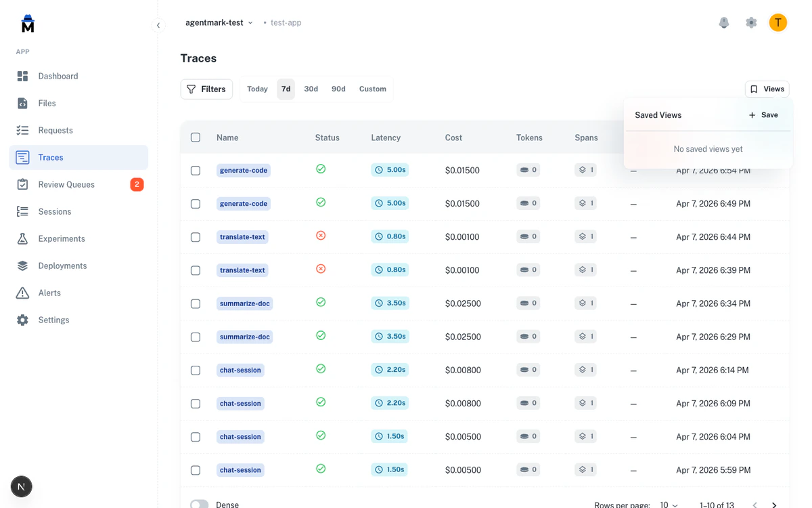
Task: Open the first summarize-doc trace link
Action: pos(244,303)
